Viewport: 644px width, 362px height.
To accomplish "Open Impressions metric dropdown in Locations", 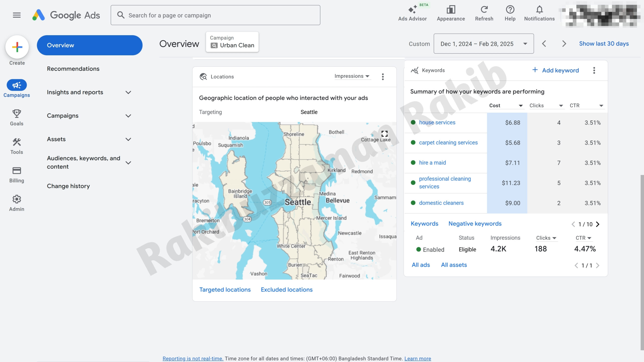I will pyautogui.click(x=352, y=76).
